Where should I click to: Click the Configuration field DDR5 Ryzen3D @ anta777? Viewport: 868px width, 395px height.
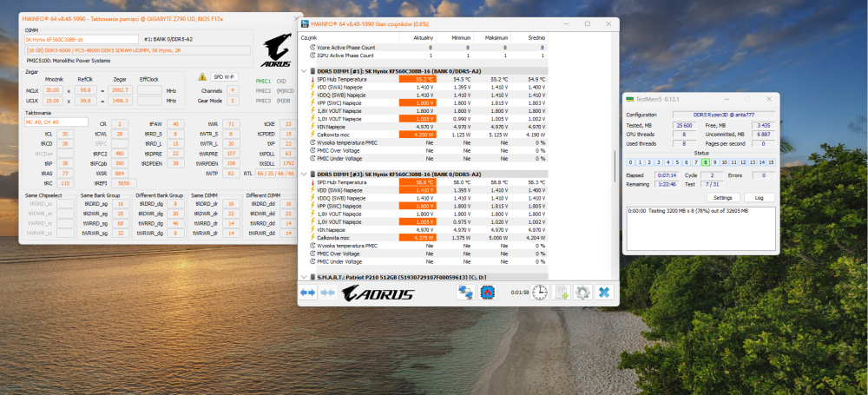tap(724, 115)
